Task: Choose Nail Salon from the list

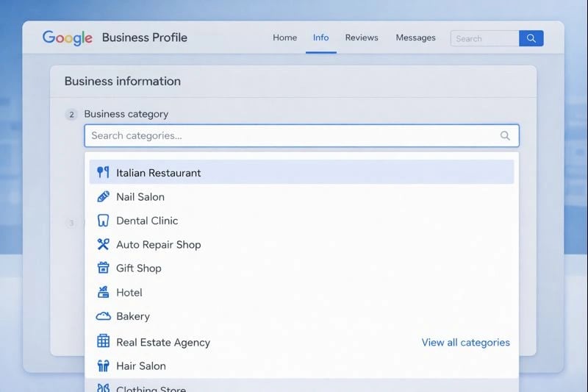Action: [x=302, y=196]
